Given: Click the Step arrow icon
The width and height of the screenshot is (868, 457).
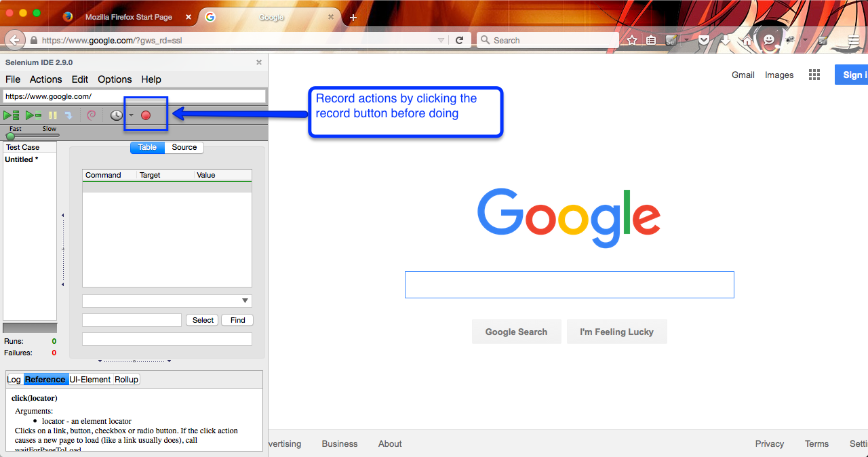Looking at the screenshot, I should [x=68, y=115].
